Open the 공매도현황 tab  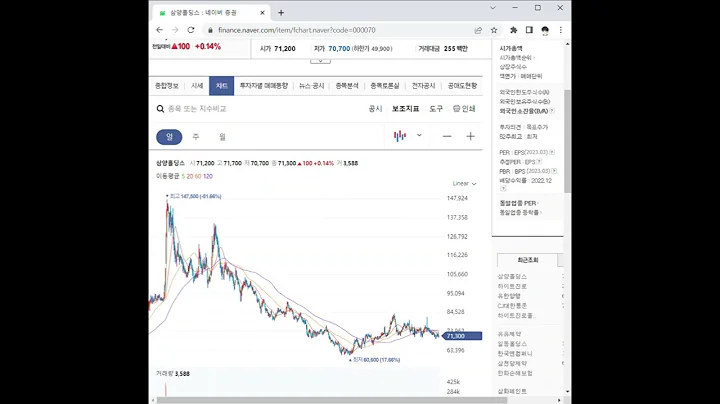click(x=462, y=86)
